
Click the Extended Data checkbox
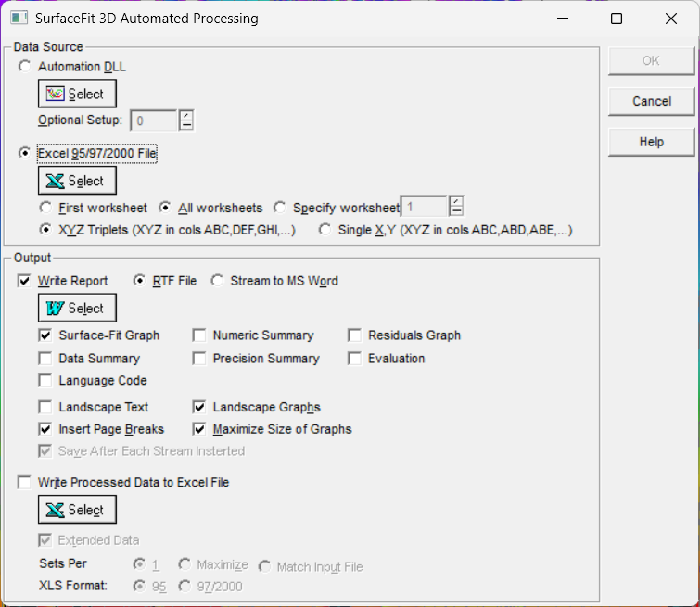click(45, 540)
